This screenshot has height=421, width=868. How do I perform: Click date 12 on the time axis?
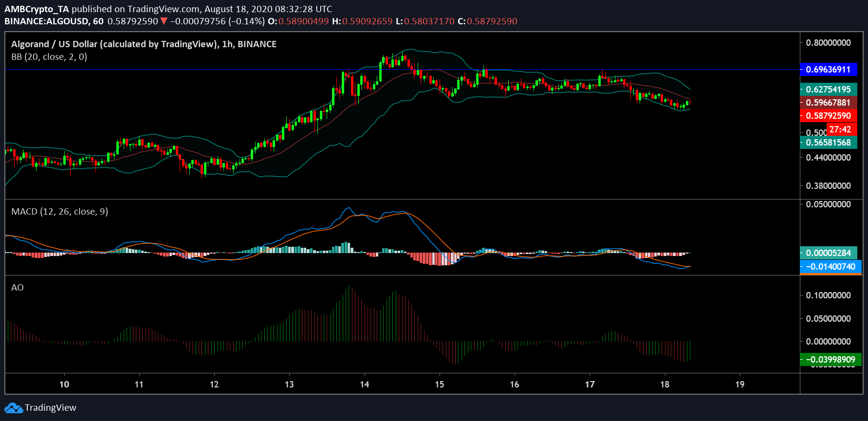point(214,384)
